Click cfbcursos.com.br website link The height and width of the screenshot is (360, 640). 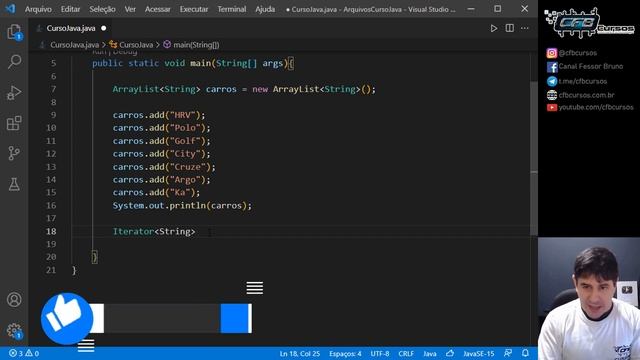[x=580, y=95]
